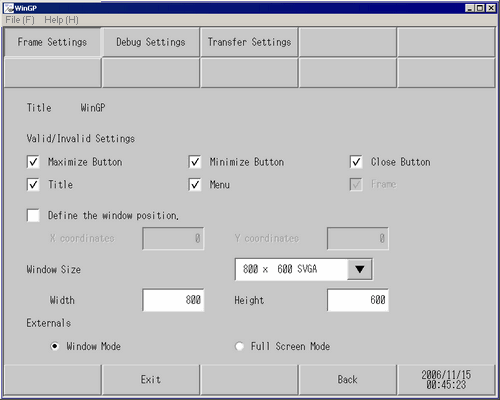Click the Exit button
This screenshot has width=500, height=400.
[151, 380]
